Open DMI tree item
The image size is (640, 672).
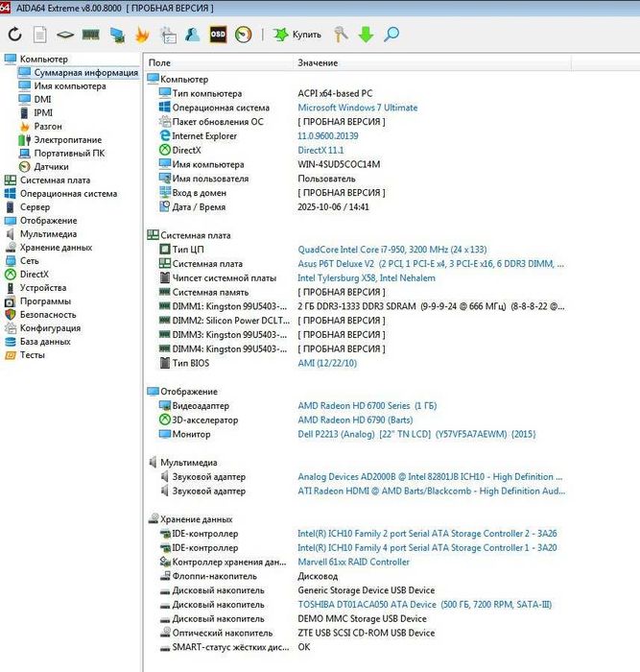pyautogui.click(x=42, y=100)
